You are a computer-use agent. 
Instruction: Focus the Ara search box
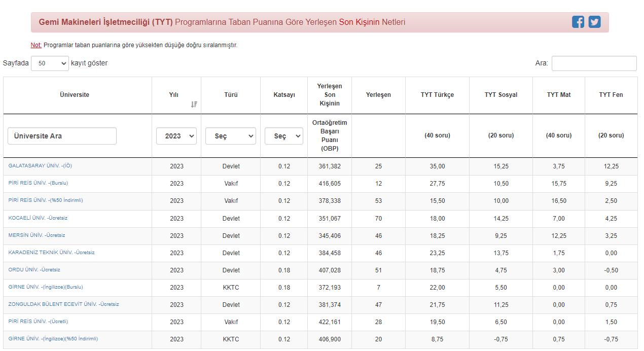[x=594, y=63]
